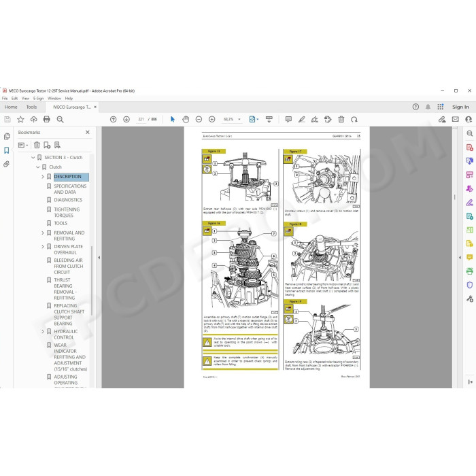Toggle the Bookmarks panel icon

(7, 150)
